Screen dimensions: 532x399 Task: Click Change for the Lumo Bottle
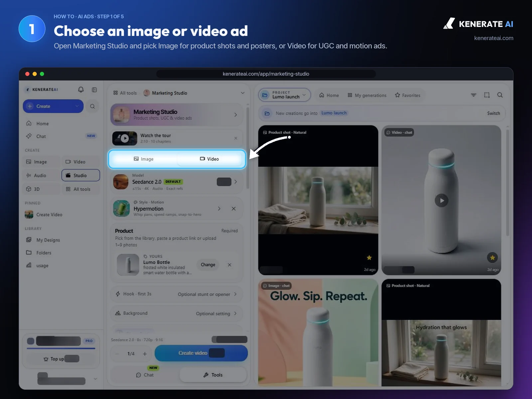coord(208,265)
